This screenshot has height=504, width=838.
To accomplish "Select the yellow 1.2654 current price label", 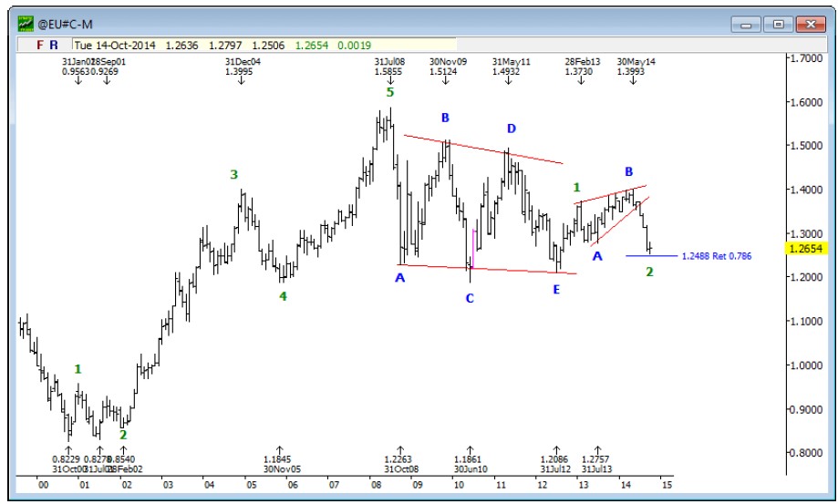I will point(805,248).
